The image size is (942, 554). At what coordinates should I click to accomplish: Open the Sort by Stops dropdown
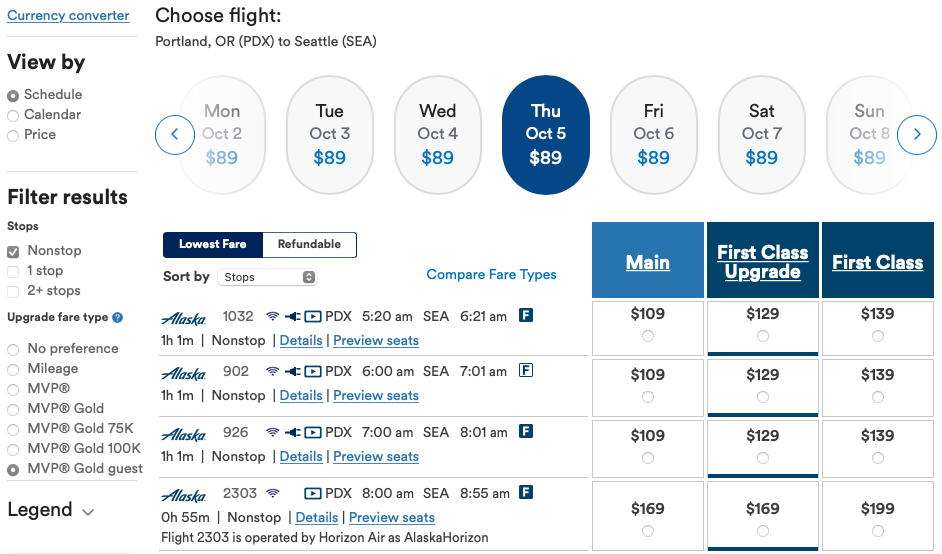[267, 277]
